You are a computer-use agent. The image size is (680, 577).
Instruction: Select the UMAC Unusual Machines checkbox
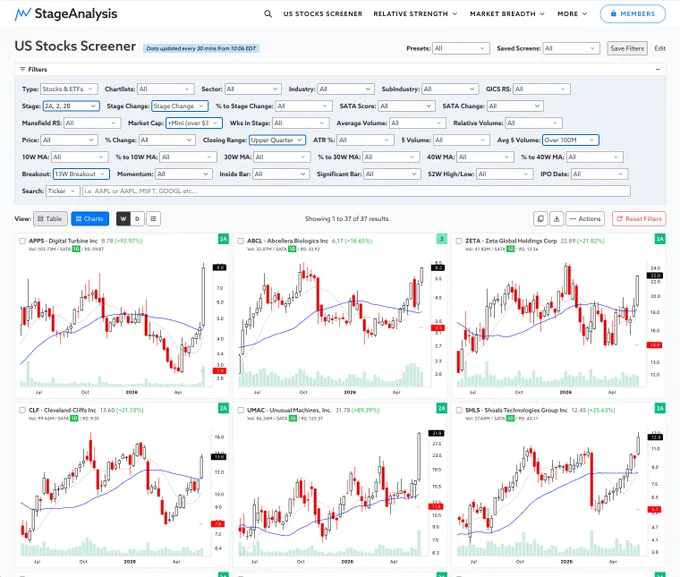pyautogui.click(x=241, y=410)
